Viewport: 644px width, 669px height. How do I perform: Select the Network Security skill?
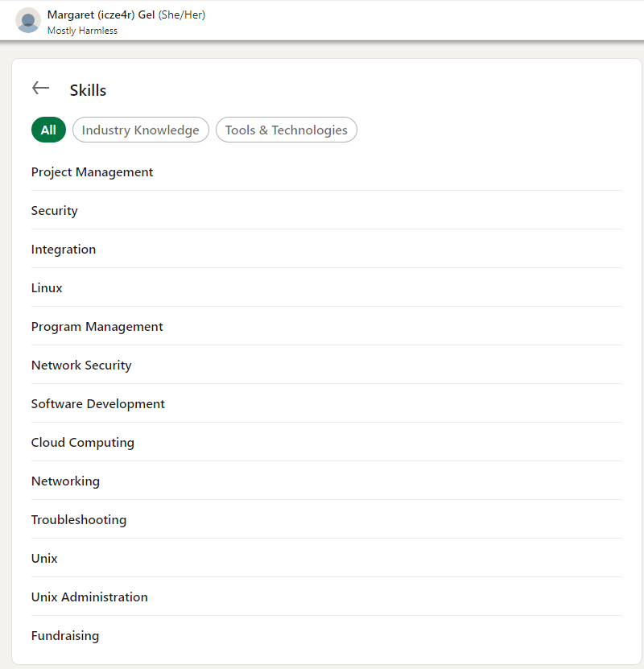click(x=81, y=365)
